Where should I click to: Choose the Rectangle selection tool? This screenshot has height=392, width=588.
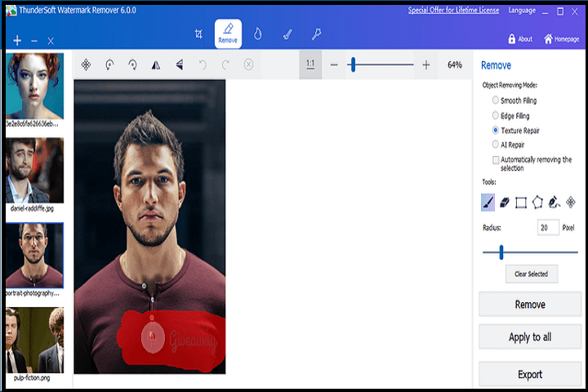point(521,202)
